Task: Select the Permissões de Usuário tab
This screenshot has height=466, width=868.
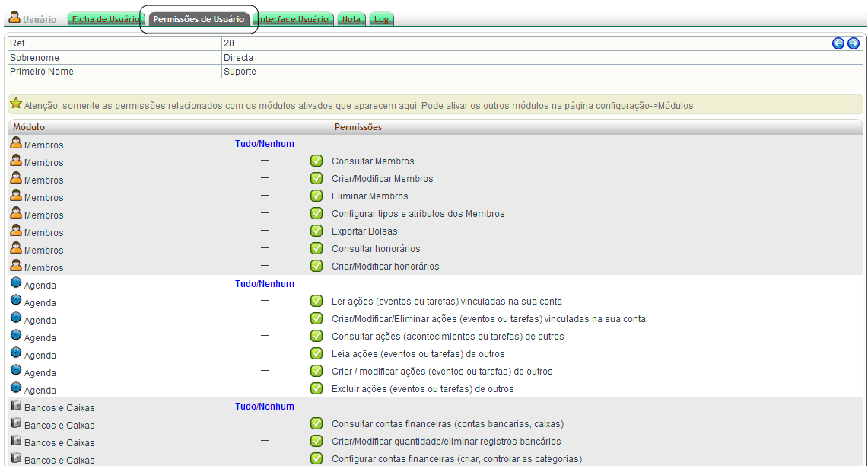Action: point(199,19)
